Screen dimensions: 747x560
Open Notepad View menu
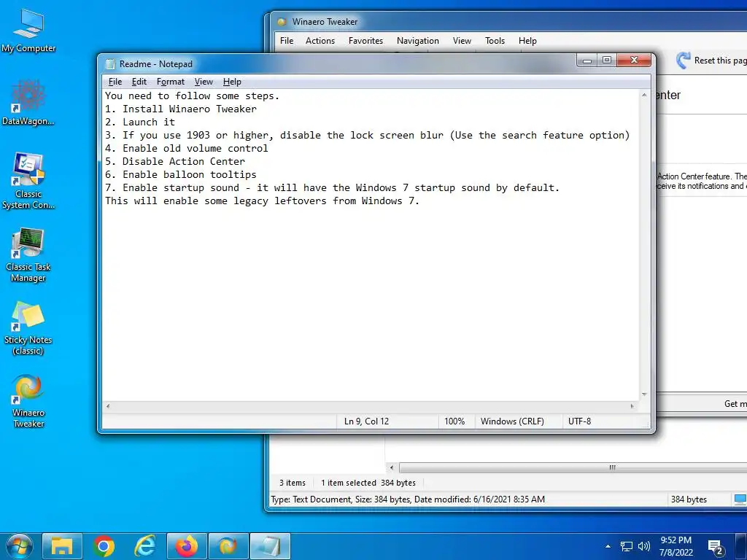(x=204, y=82)
